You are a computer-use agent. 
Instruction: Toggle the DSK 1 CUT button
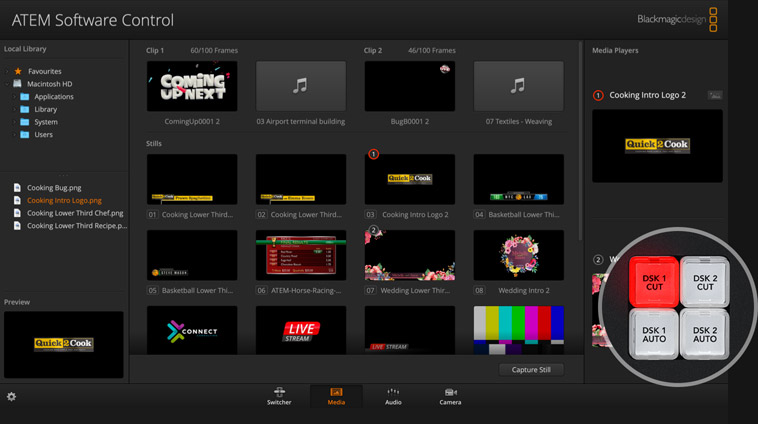[653, 282]
